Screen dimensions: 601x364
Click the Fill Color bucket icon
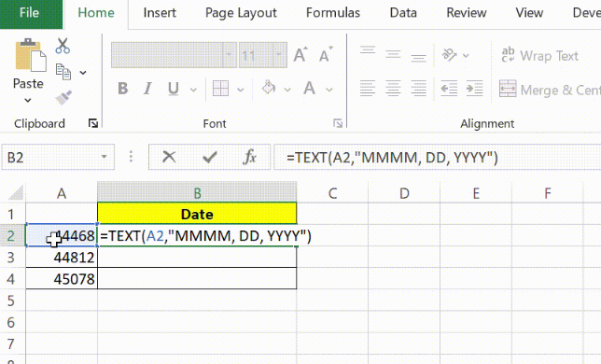pyautogui.click(x=269, y=88)
